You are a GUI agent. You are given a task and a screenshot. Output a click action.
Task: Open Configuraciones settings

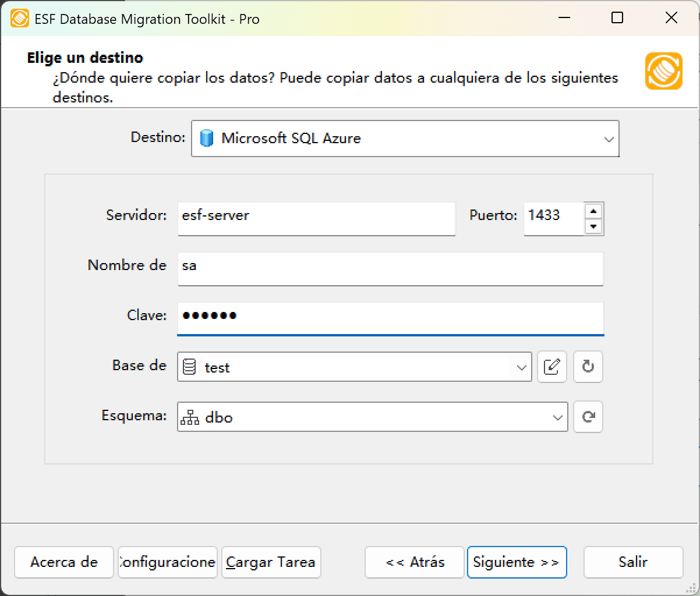coord(167,562)
